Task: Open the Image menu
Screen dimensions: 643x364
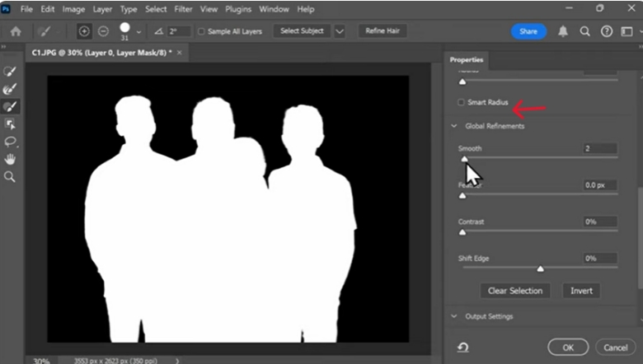Action: [x=73, y=9]
